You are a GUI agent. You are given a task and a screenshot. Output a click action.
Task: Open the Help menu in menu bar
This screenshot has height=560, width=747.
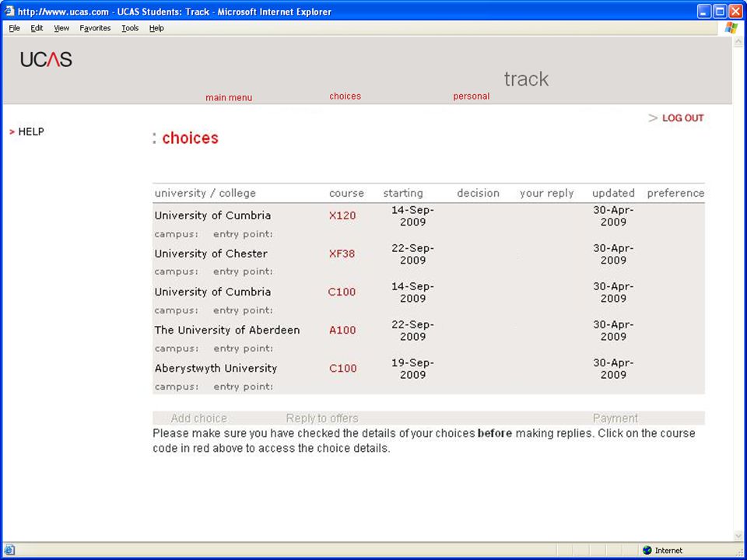pos(156,28)
